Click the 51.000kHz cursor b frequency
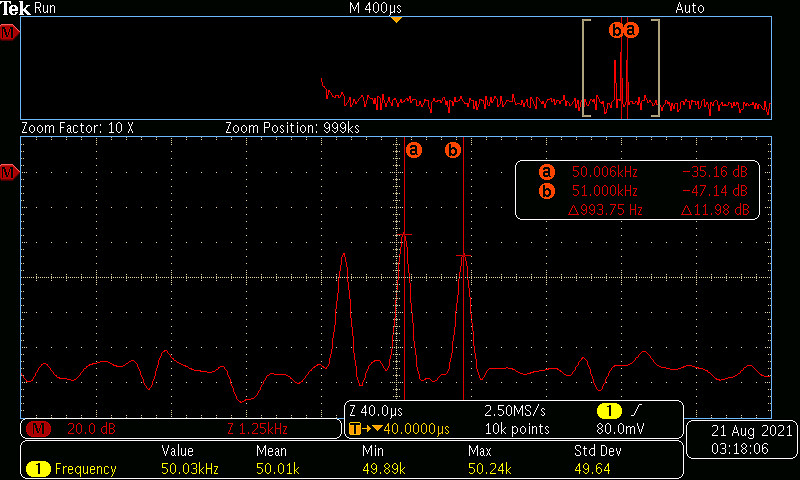The image size is (800, 480). (x=605, y=191)
